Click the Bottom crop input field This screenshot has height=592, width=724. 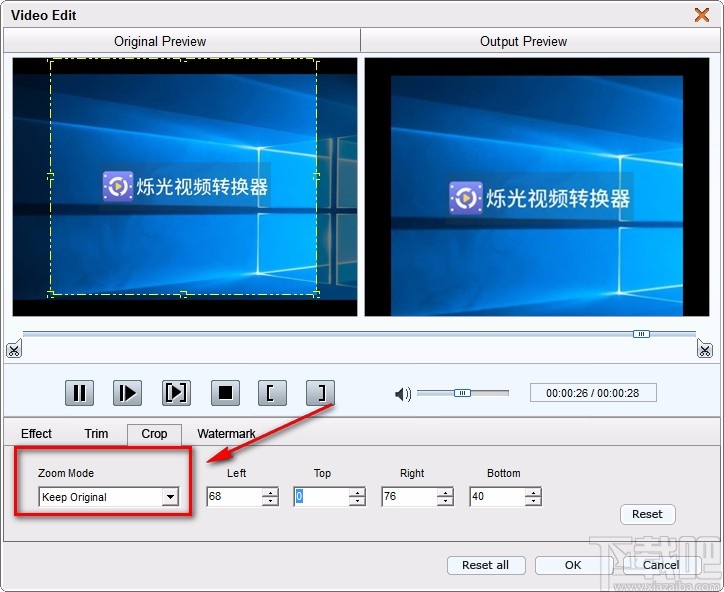pos(497,496)
